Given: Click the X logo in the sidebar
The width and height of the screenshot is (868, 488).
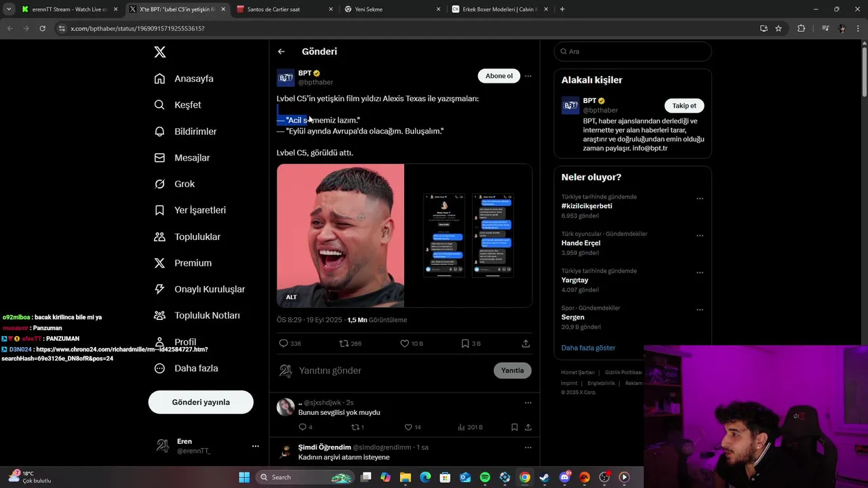Looking at the screenshot, I should point(160,52).
